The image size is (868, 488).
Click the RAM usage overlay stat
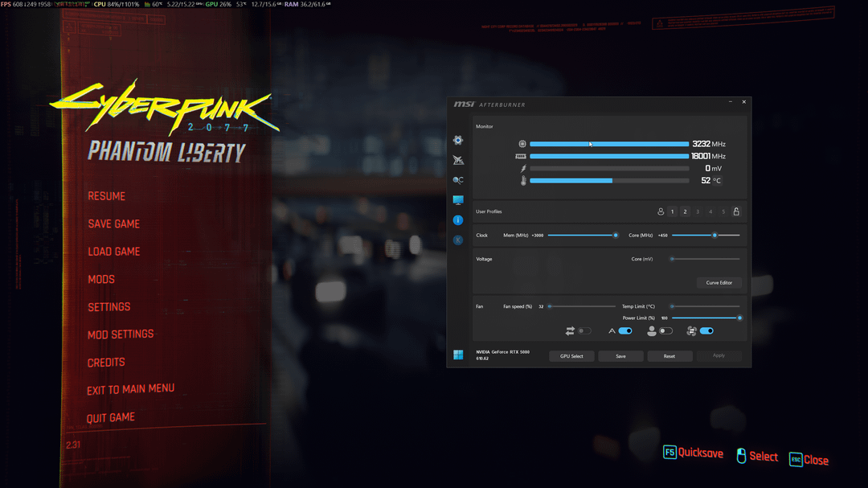[x=308, y=4]
